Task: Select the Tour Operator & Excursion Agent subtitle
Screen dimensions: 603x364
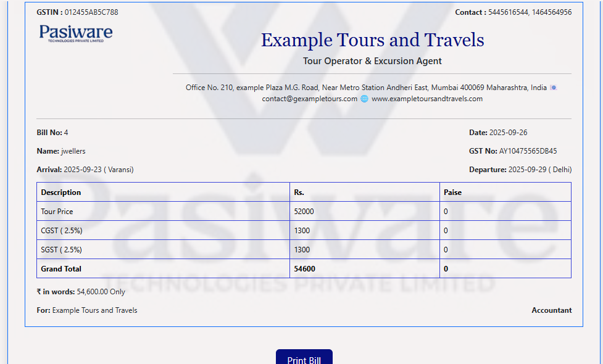Action: 372,61
